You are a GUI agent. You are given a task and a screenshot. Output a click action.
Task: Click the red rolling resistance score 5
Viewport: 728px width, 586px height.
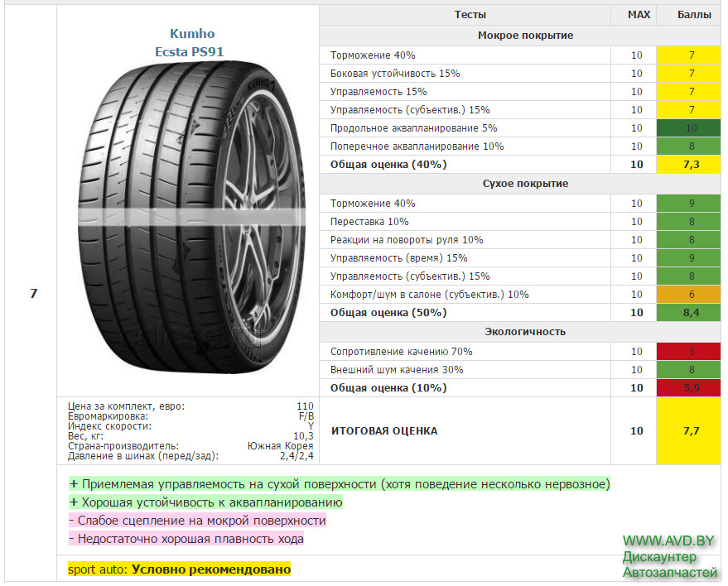pyautogui.click(x=688, y=351)
